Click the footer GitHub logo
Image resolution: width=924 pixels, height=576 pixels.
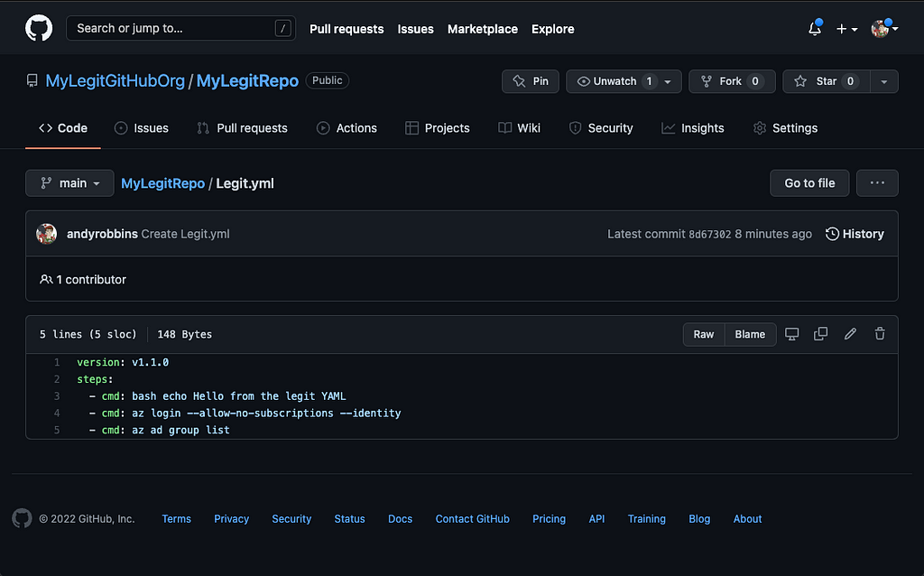point(22,519)
